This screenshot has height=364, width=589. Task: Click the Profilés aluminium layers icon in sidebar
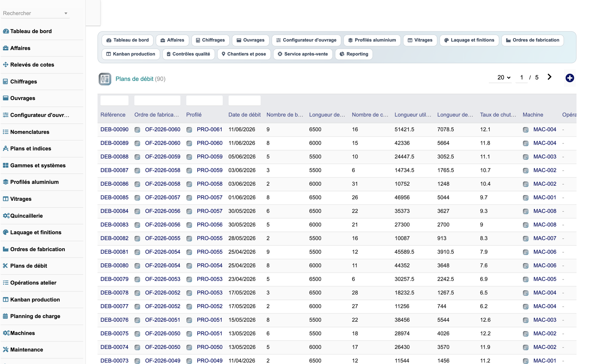5,182
